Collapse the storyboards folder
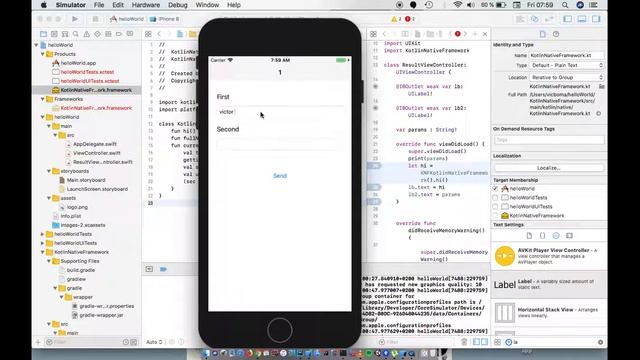This screenshot has width=640, height=360. (x=49, y=171)
